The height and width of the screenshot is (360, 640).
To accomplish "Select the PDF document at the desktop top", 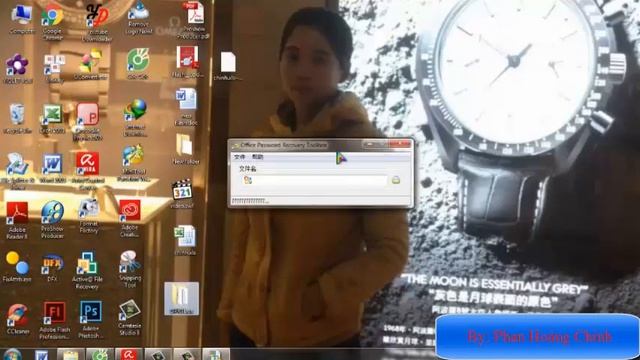I will click(x=194, y=20).
